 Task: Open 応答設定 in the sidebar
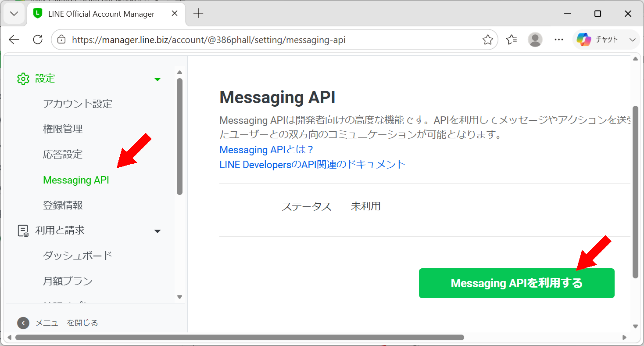(63, 155)
